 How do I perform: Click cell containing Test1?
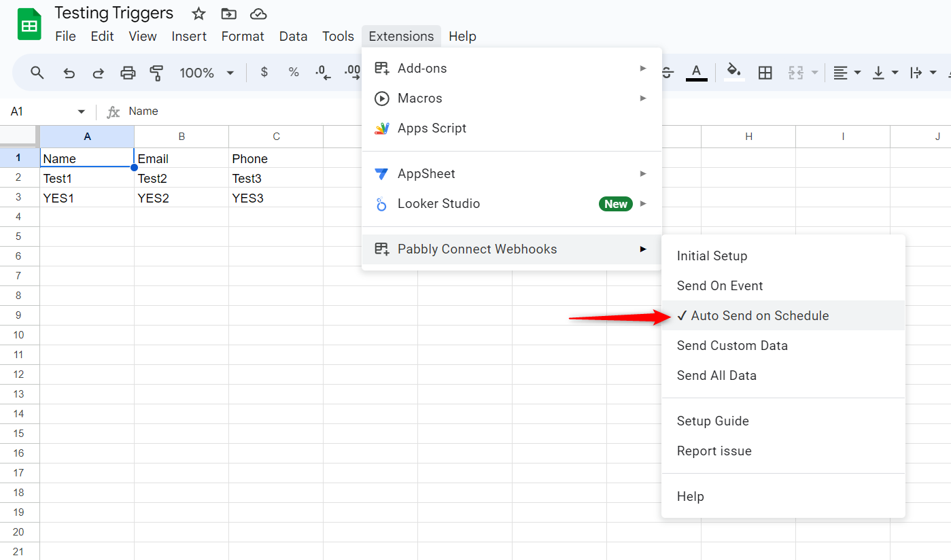point(87,178)
